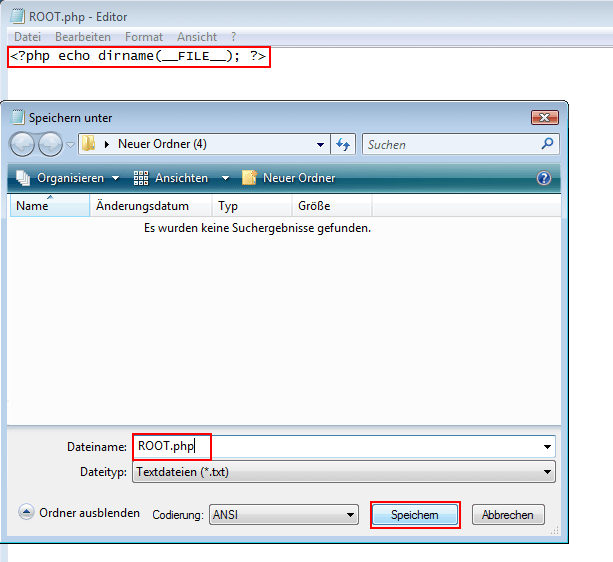Click into the Suchen search field
The image size is (613, 562).
coord(452,145)
